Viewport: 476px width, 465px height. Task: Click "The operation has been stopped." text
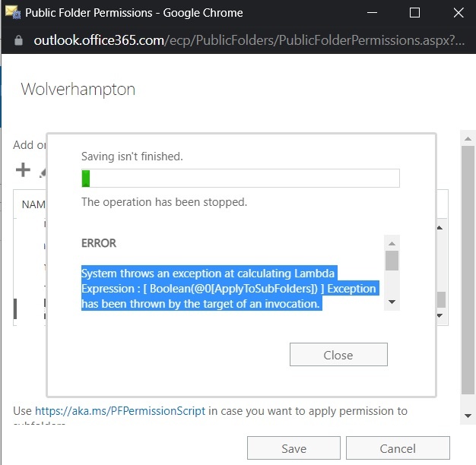coord(164,202)
